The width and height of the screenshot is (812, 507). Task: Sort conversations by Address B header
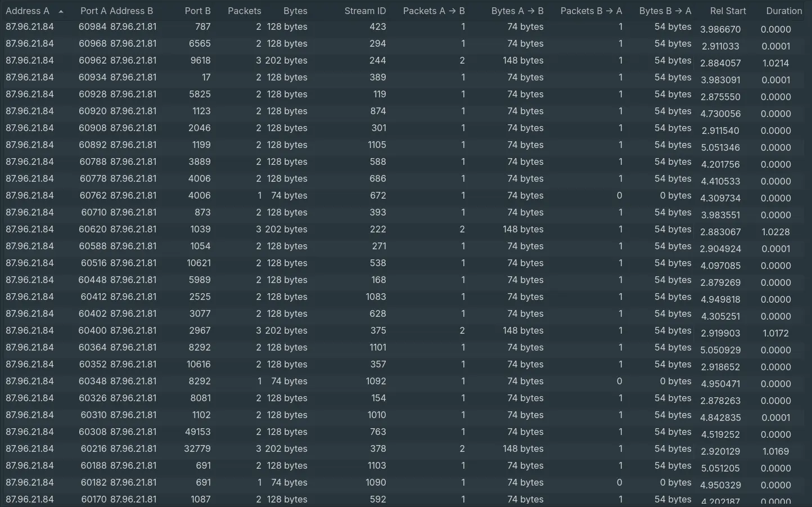point(131,11)
